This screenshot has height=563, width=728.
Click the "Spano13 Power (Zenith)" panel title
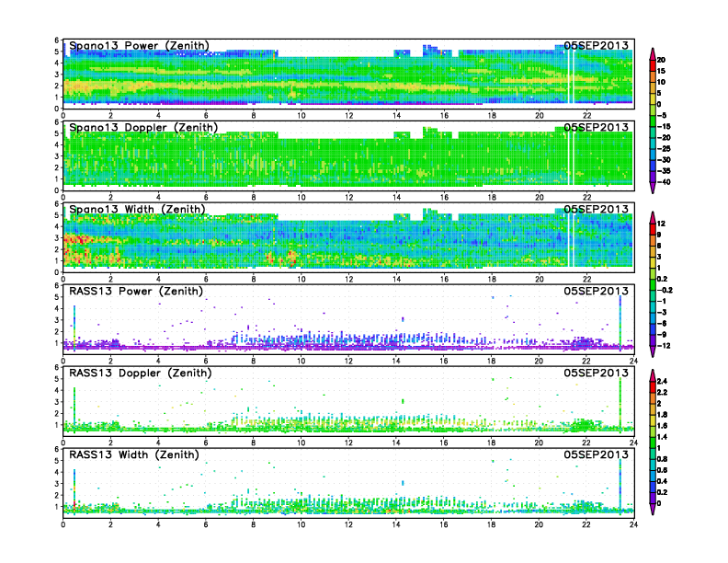[x=140, y=45]
